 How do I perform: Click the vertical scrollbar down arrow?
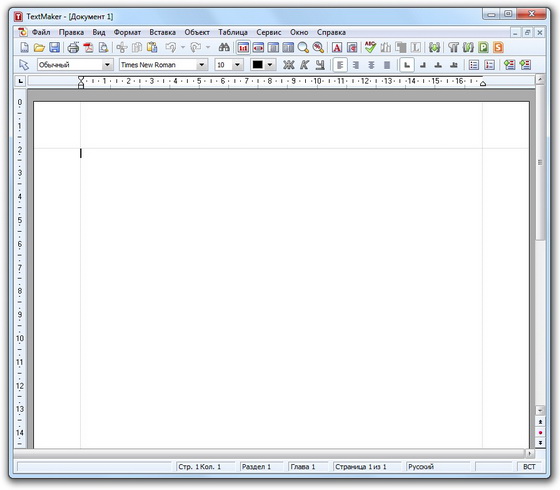pos(540,410)
